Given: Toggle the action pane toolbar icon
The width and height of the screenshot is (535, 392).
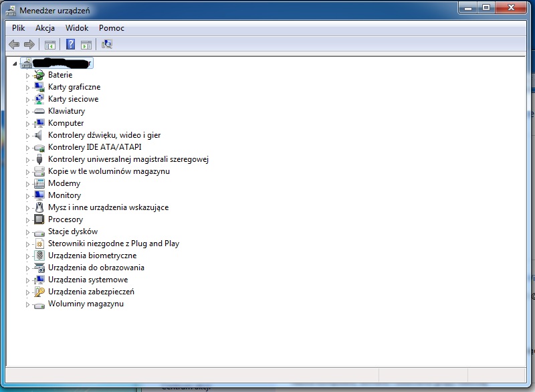Looking at the screenshot, I should (86, 44).
